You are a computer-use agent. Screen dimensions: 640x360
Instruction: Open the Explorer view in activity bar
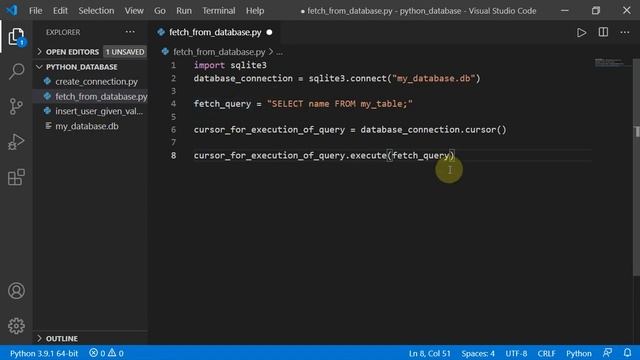(16, 37)
